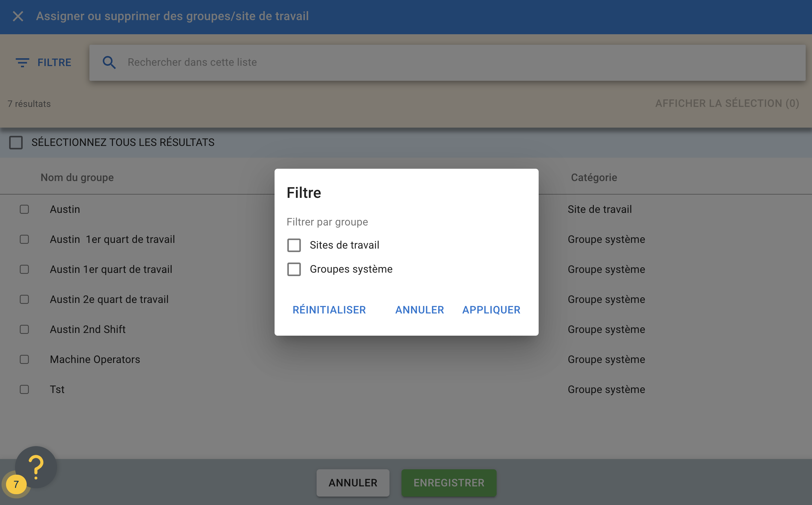812x505 pixels.
Task: Click APPLIQUER to apply the filter
Action: pos(491,310)
